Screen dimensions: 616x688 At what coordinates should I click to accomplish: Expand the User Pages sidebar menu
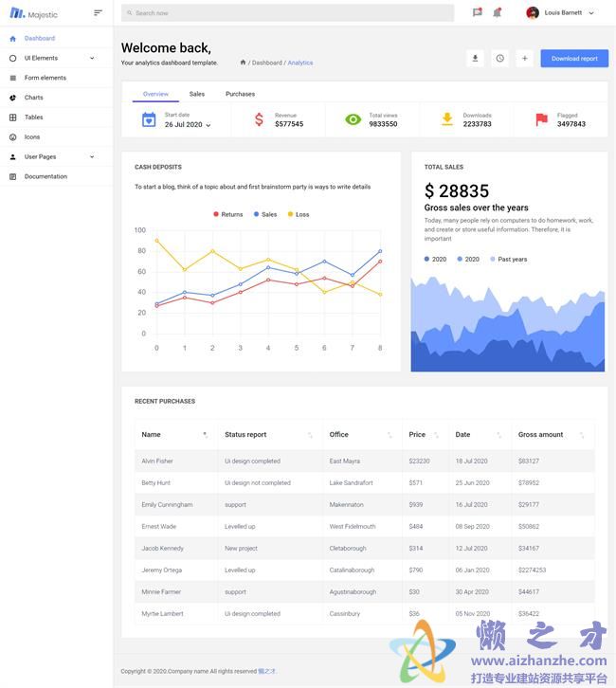click(56, 156)
